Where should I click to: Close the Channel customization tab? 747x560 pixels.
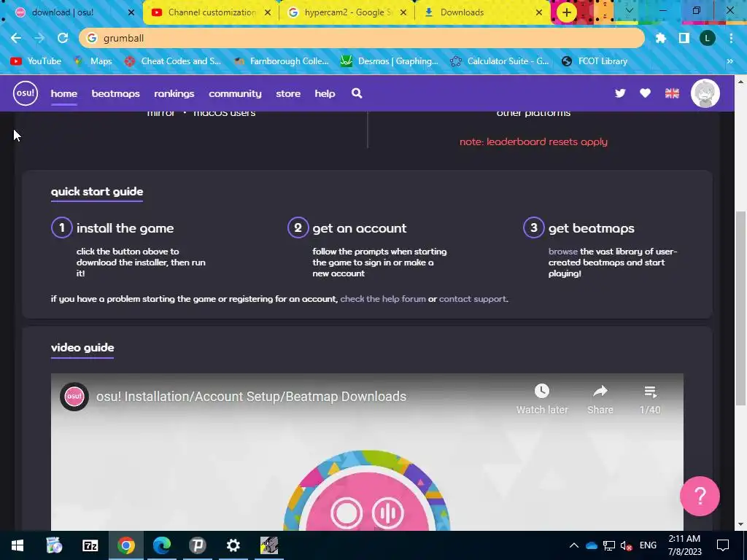click(x=268, y=13)
